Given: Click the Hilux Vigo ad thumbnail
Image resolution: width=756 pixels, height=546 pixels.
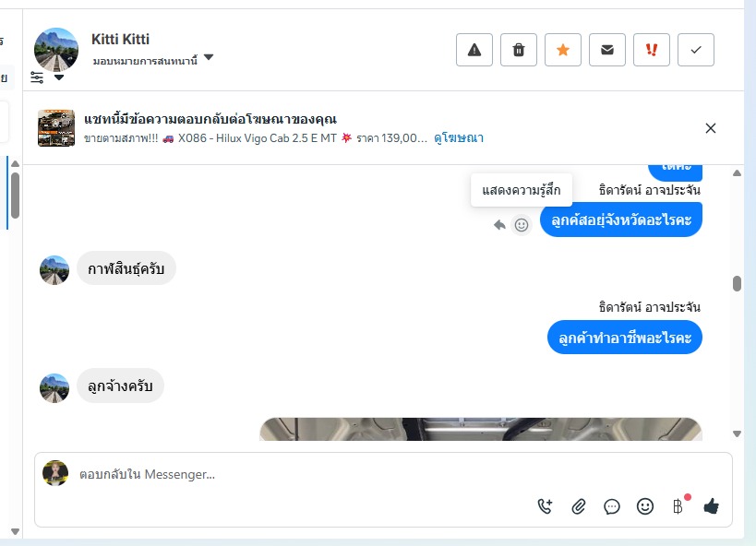Looking at the screenshot, I should pos(56,128).
